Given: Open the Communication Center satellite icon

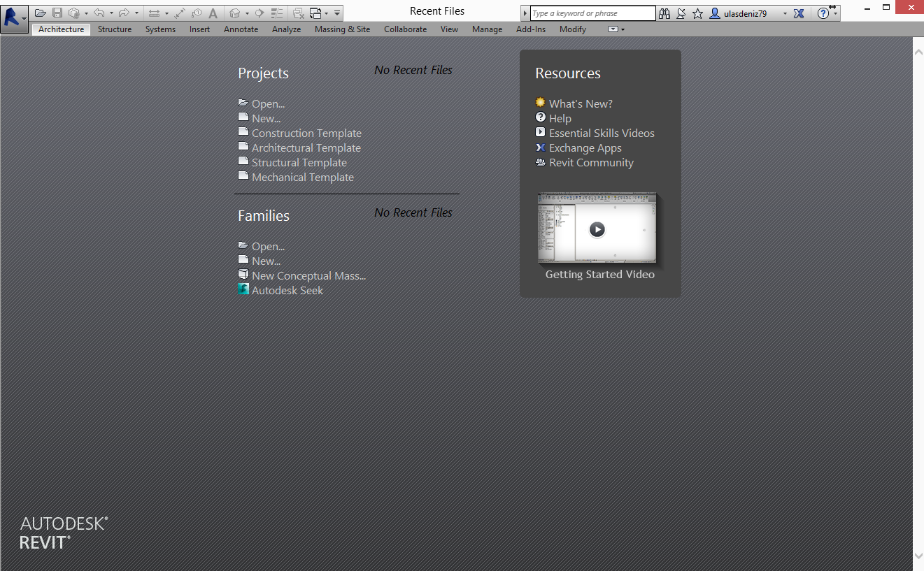Looking at the screenshot, I should (x=681, y=13).
